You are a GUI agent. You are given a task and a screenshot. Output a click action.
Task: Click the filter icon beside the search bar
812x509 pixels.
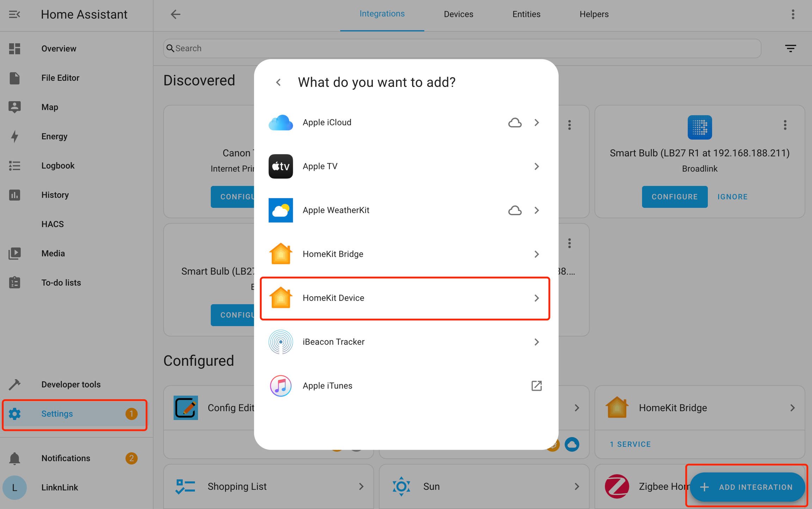click(791, 48)
